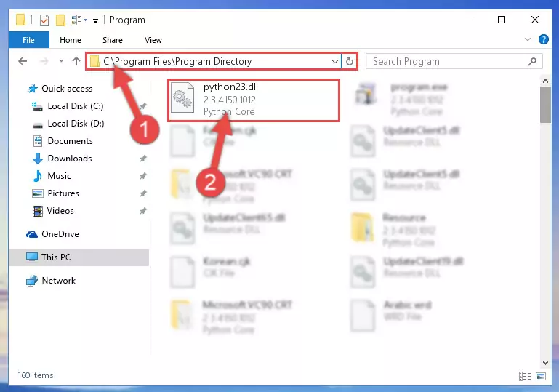Click the pin icon beside Music

143,176
